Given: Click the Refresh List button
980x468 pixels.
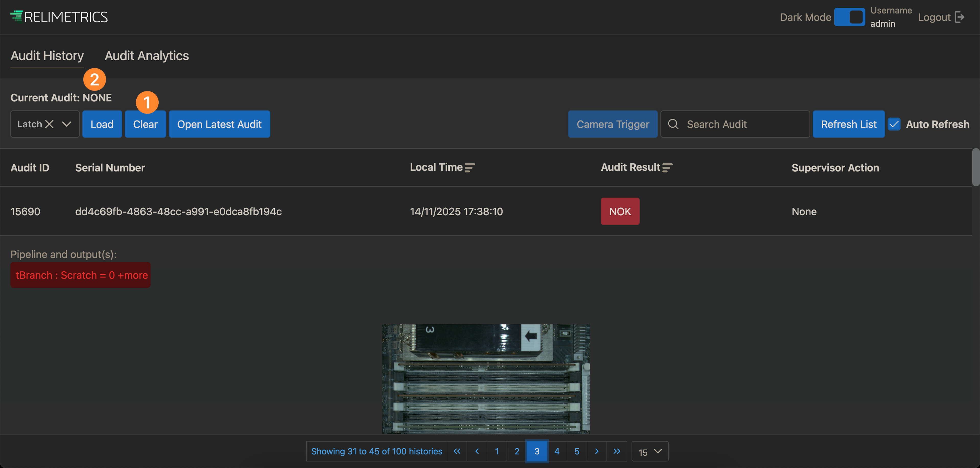Looking at the screenshot, I should pyautogui.click(x=848, y=124).
